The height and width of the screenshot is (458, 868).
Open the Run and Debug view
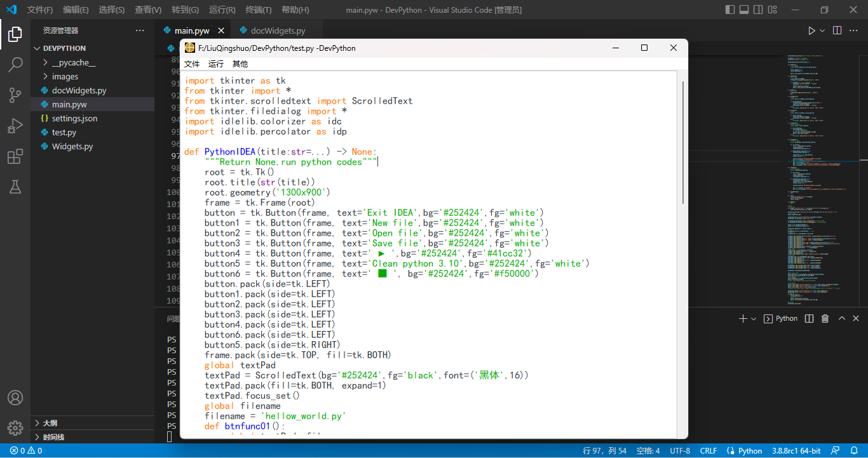pyautogui.click(x=15, y=126)
